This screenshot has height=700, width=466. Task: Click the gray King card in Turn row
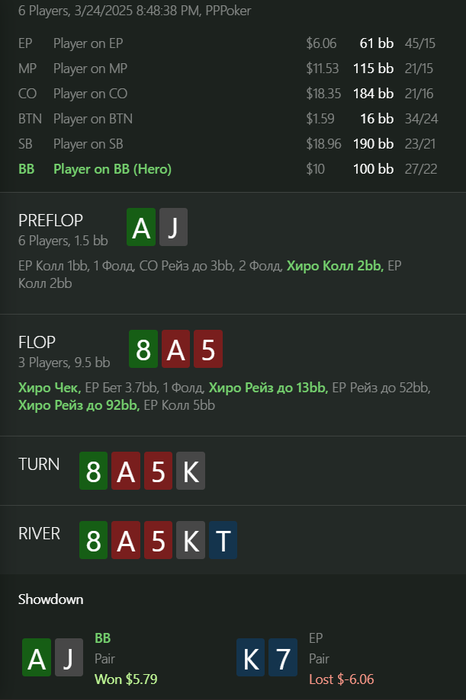click(x=191, y=471)
